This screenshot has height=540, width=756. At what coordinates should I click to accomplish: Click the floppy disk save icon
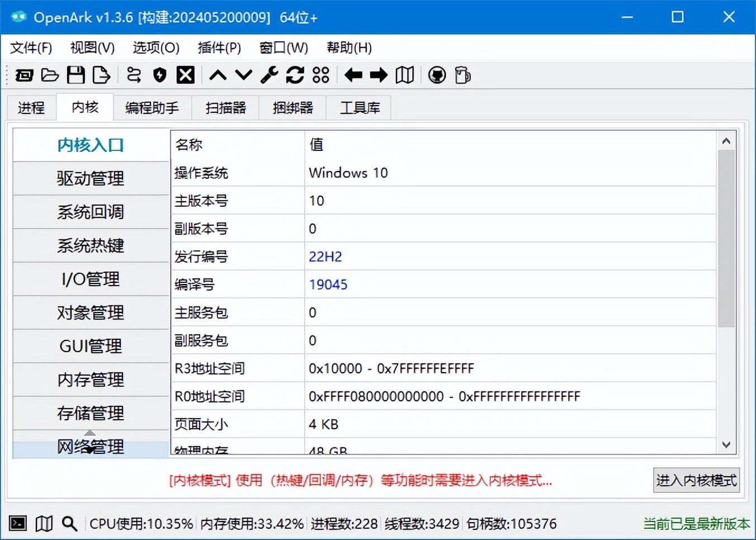75,75
